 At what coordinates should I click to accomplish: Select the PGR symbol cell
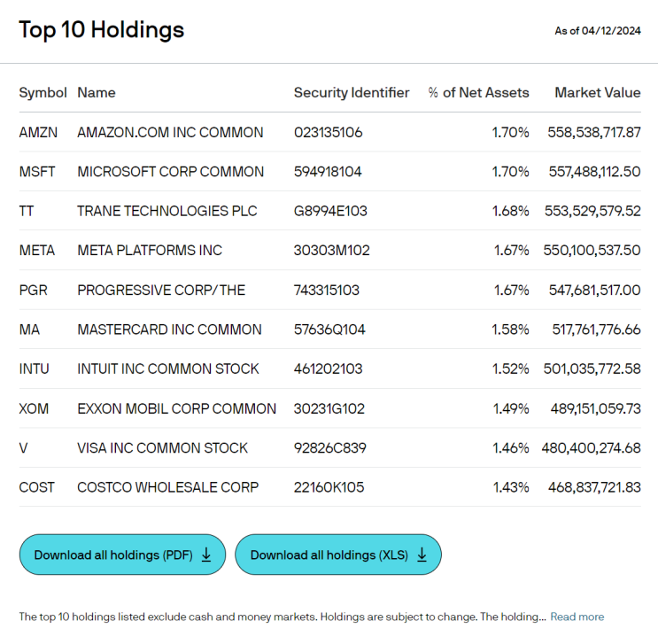pyautogui.click(x=33, y=290)
